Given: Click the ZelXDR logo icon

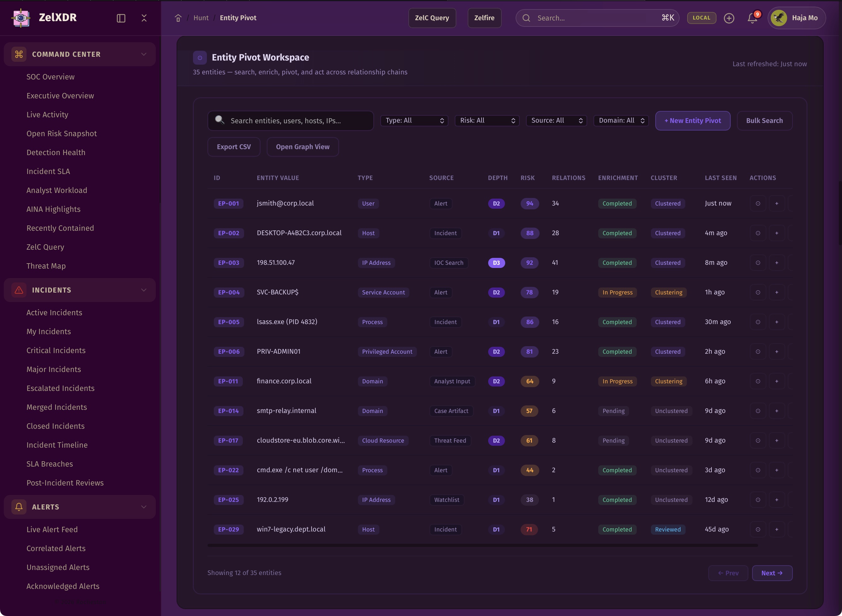Looking at the screenshot, I should point(21,18).
